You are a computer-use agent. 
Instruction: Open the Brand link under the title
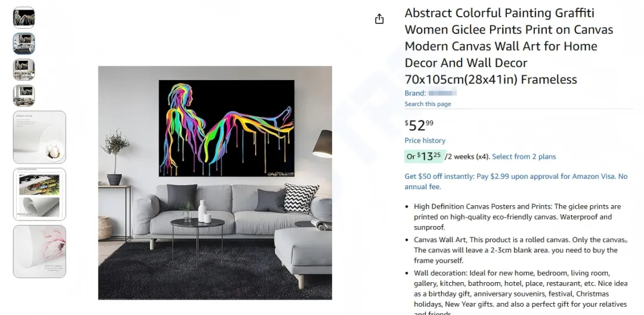pyautogui.click(x=431, y=93)
